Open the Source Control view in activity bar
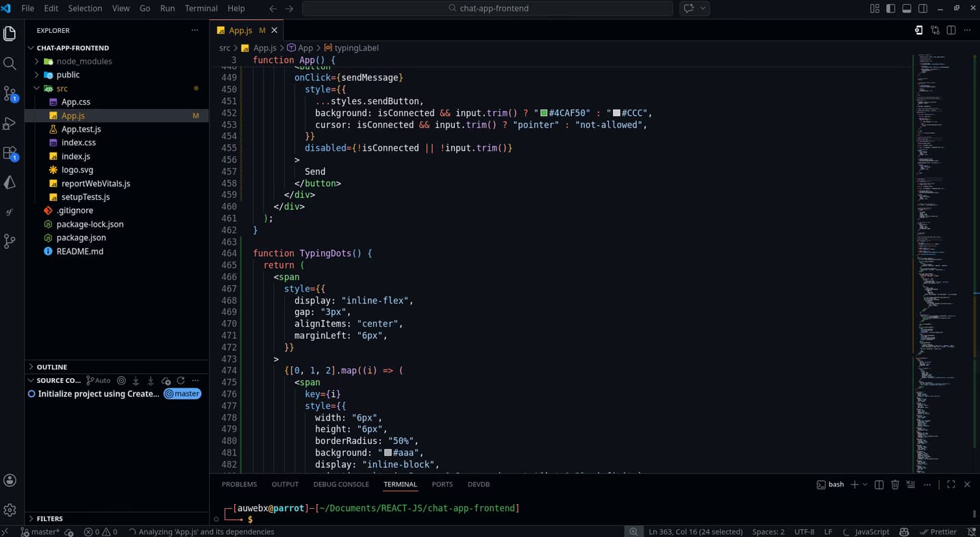The height and width of the screenshot is (537, 980). coord(10,94)
